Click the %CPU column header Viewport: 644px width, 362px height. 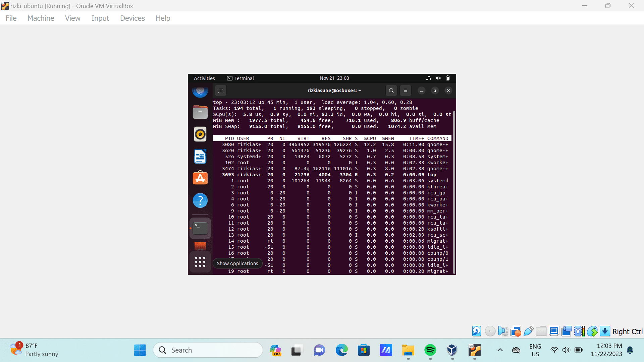(370, 138)
